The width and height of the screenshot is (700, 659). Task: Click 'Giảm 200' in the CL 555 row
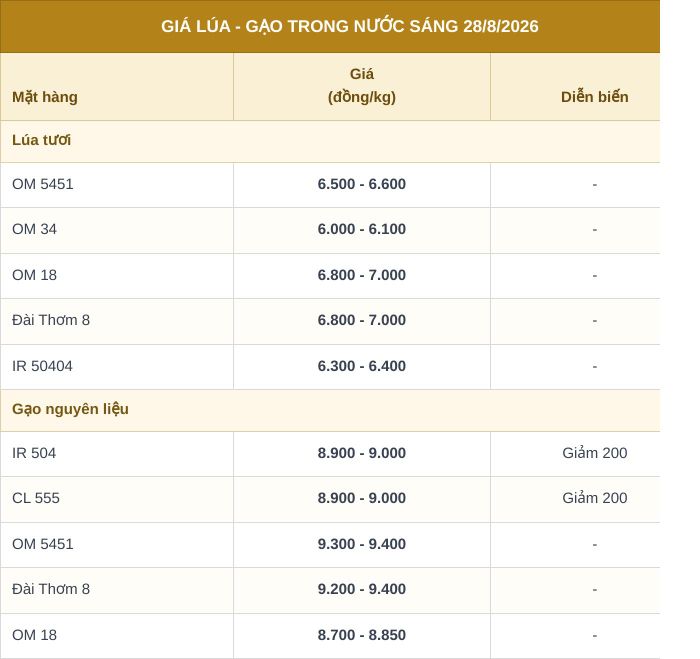pyautogui.click(x=595, y=498)
